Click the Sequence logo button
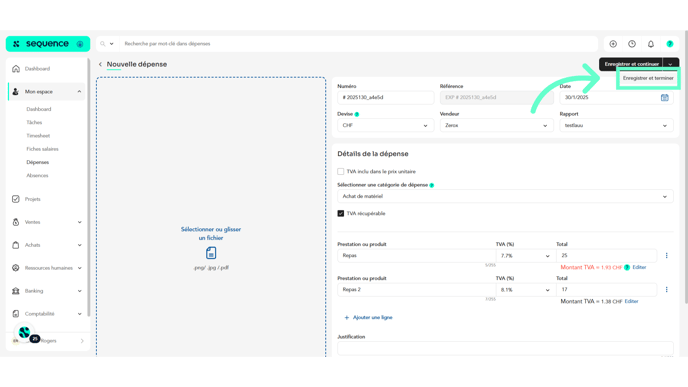Image resolution: width=688 pixels, height=387 pixels. click(x=48, y=44)
